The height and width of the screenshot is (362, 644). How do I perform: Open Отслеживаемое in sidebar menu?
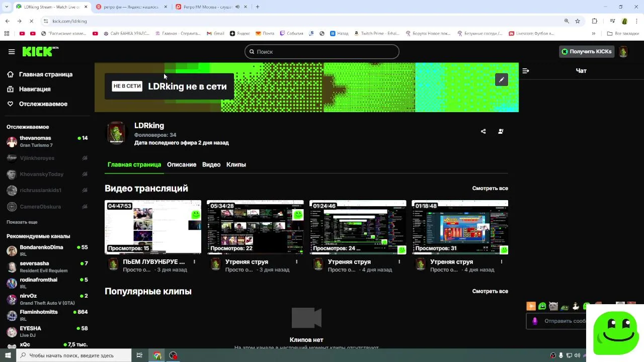pos(37,104)
